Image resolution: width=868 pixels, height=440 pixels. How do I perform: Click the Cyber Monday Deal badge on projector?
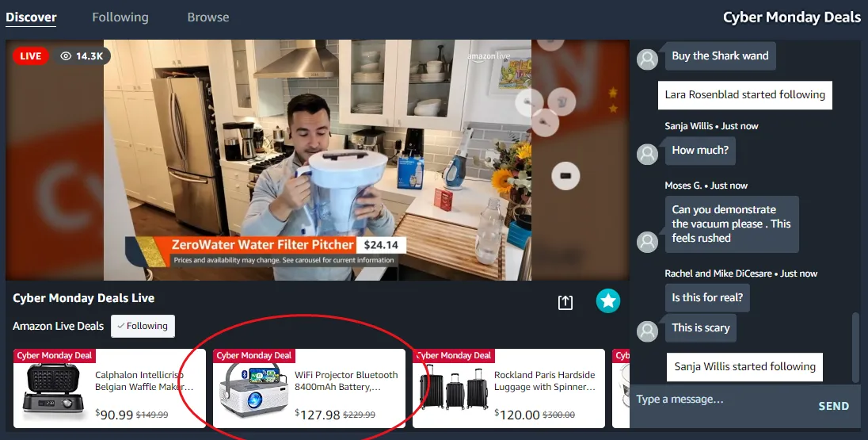(254, 356)
